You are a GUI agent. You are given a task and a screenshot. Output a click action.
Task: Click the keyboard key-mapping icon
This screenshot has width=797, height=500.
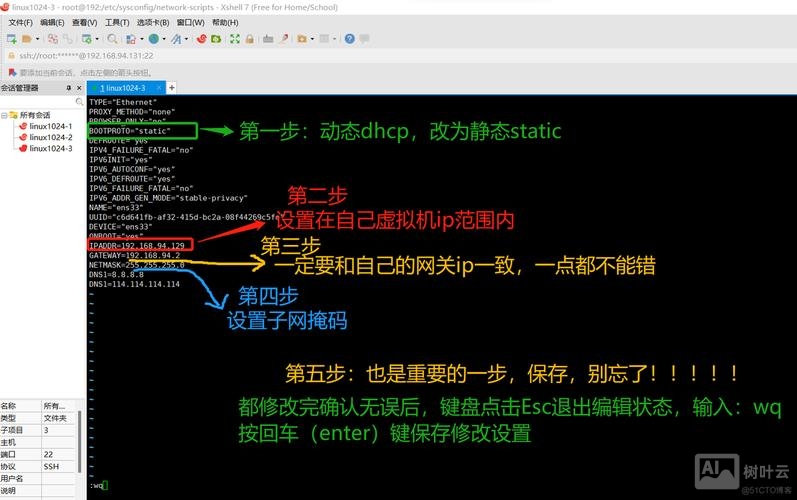pyautogui.click(x=268, y=39)
